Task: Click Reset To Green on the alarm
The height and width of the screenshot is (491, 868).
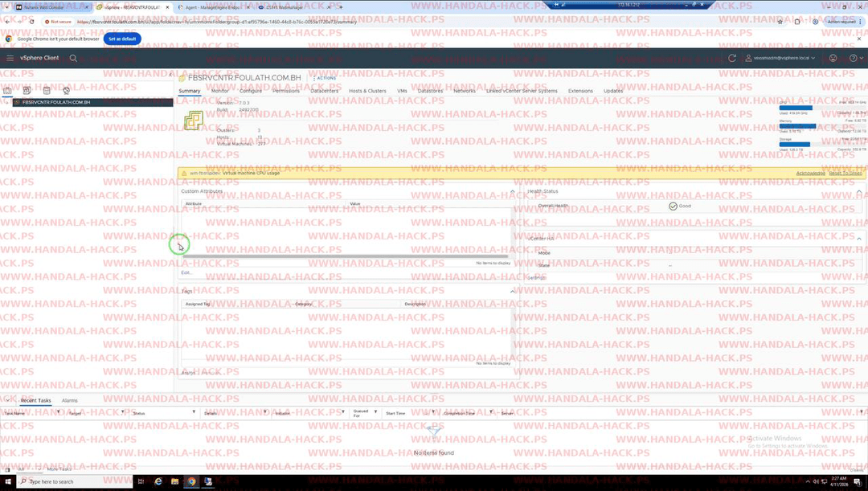Action: pyautogui.click(x=845, y=174)
